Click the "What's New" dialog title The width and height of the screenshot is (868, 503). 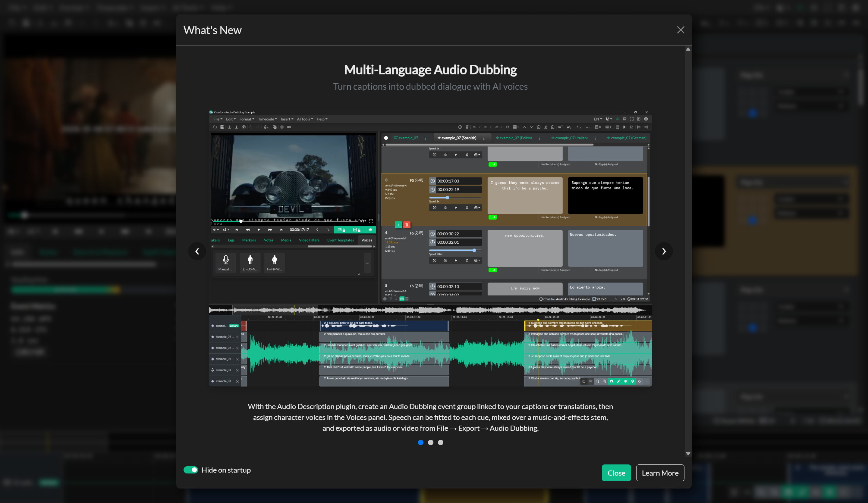212,30
